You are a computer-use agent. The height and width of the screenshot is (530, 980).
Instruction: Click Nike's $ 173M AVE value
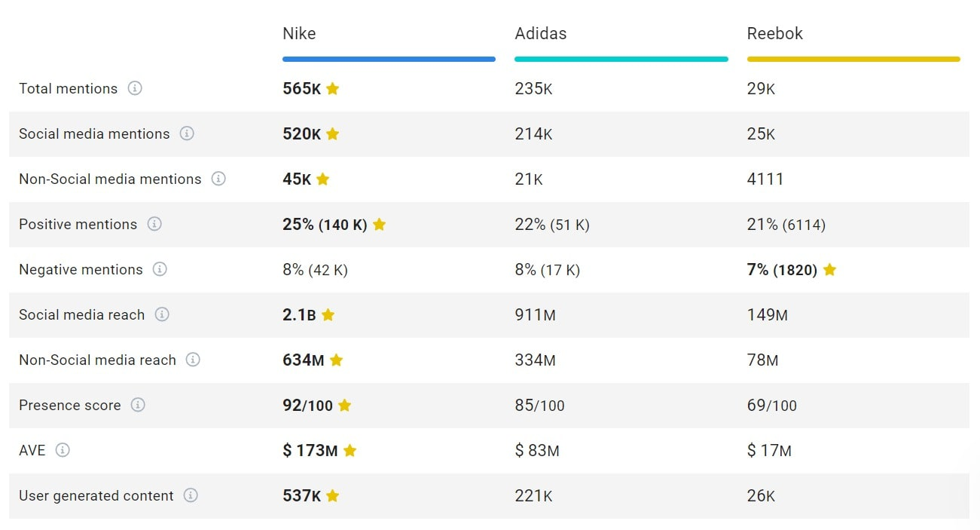tap(310, 451)
